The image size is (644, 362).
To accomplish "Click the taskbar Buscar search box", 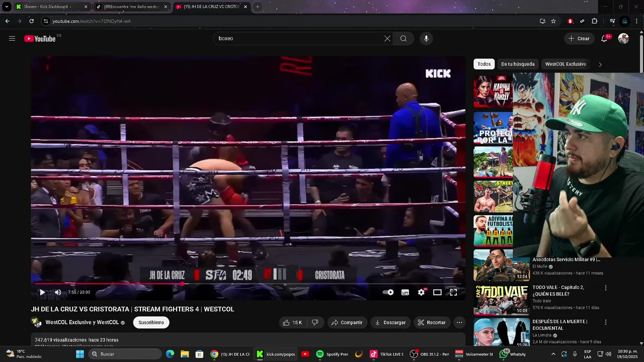I will [x=125, y=354].
